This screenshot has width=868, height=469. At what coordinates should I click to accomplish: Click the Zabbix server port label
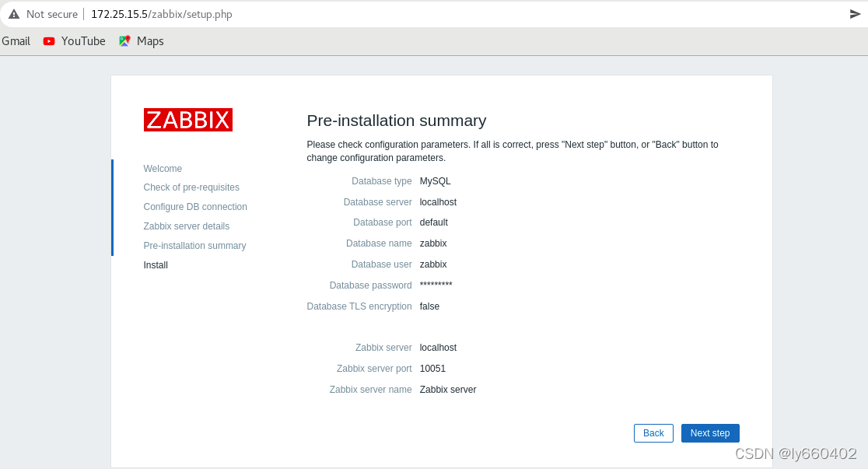point(374,368)
